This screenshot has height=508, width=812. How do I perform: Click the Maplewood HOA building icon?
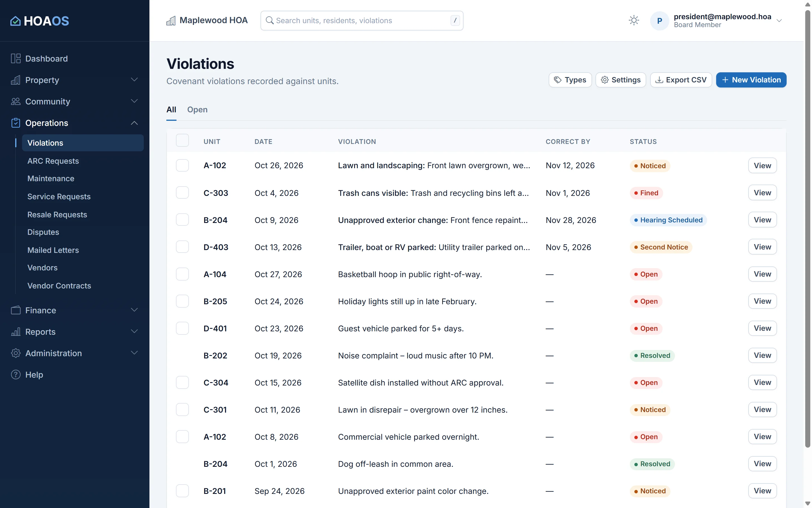tap(171, 21)
